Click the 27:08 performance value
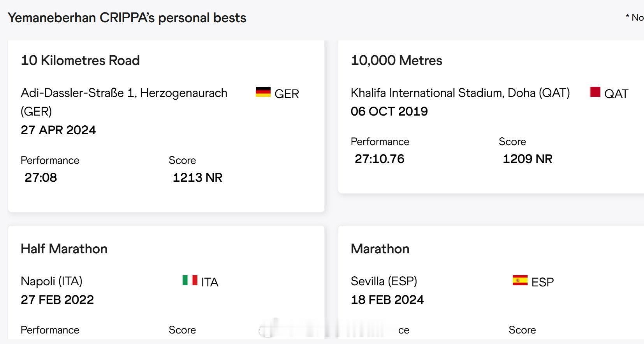Image resolution: width=644 pixels, height=344 pixels. tap(41, 177)
